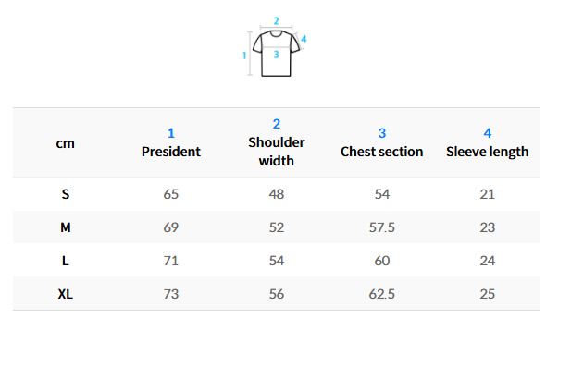Click number 4 label beside the sleeve
The height and width of the screenshot is (392, 571).
[x=304, y=39]
